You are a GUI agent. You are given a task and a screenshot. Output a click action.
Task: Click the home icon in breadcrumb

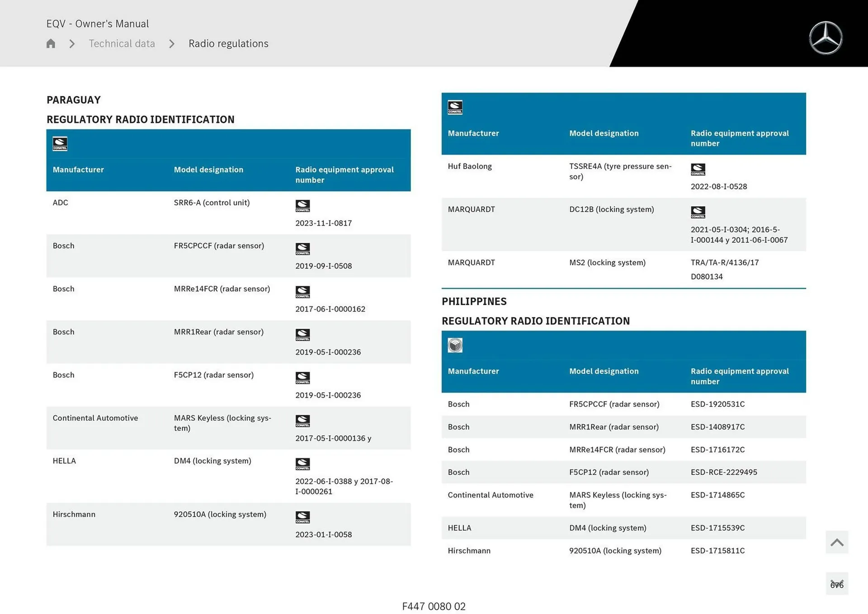coord(51,43)
